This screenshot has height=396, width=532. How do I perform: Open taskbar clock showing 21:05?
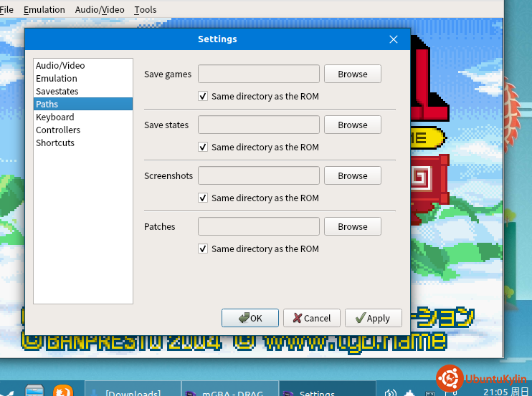506,392
